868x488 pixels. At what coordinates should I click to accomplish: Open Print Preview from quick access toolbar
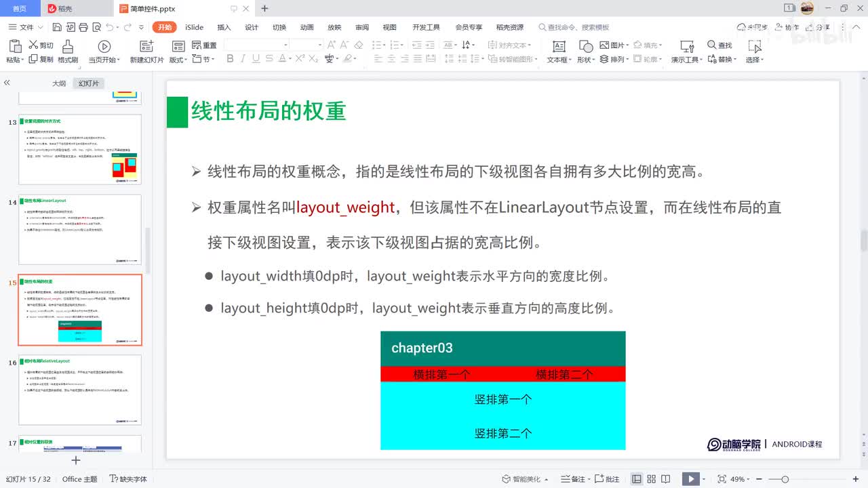[x=96, y=27]
